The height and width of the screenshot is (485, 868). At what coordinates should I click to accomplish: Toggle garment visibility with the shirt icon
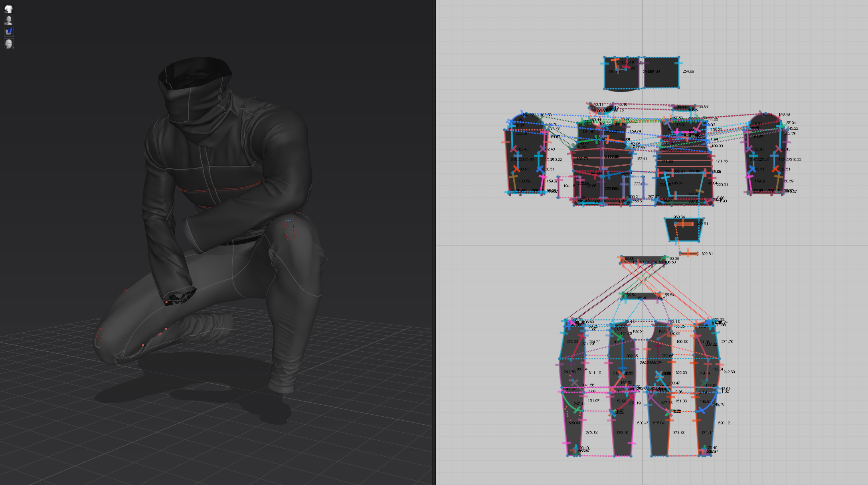click(x=9, y=9)
